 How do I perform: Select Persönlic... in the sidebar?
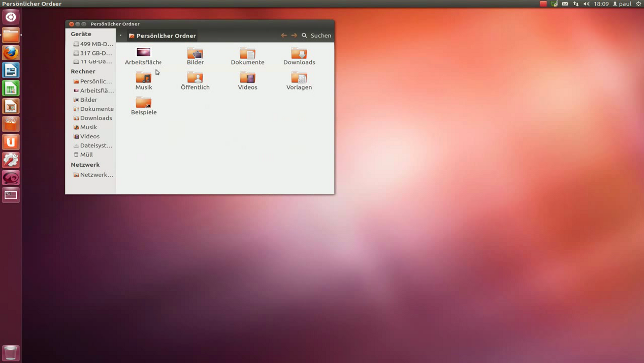[93, 81]
